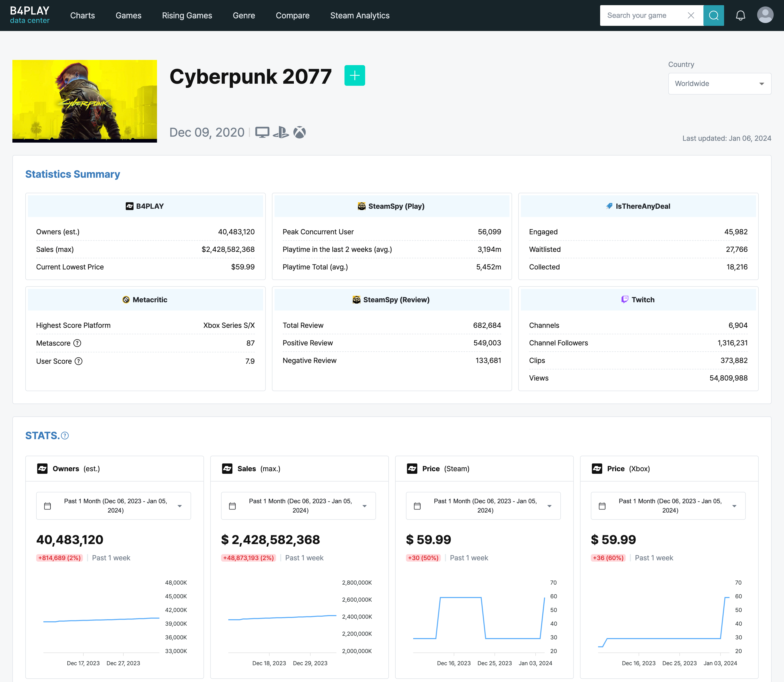Screen dimensions: 784x682
Task: Click the +48,873,193 (2%) change badge
Action: point(248,557)
